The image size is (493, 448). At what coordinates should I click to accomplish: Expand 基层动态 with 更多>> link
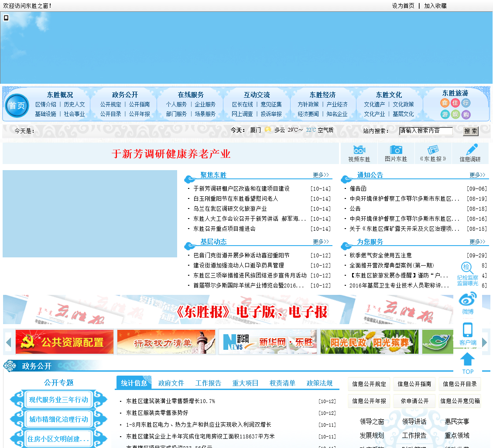(321, 241)
